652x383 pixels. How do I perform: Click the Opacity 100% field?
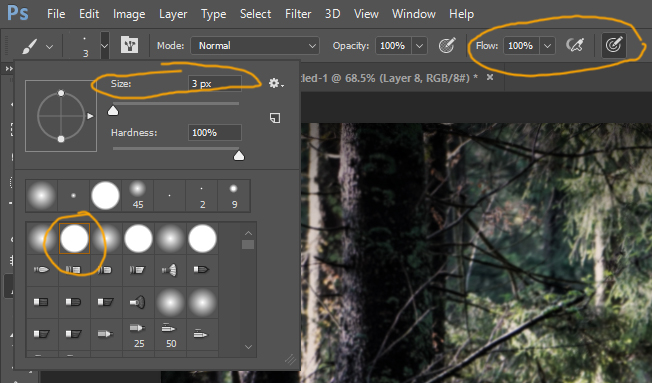tap(393, 46)
